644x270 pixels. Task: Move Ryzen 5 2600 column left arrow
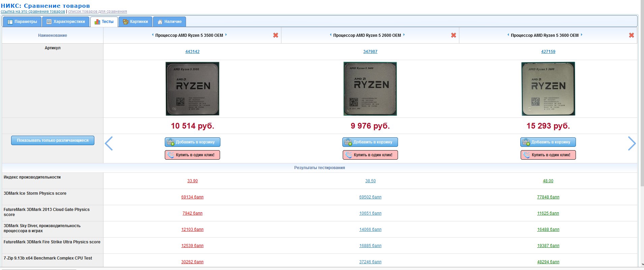click(331, 35)
